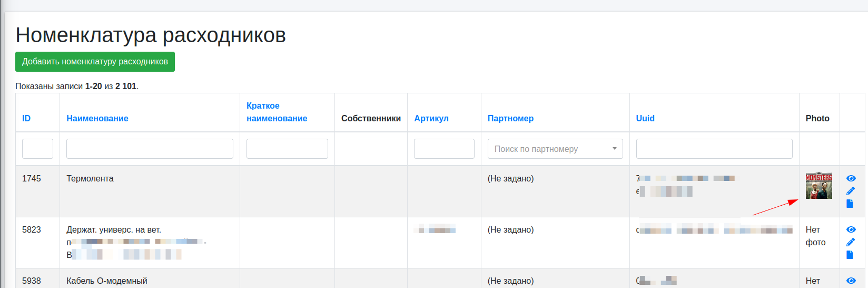Sort by Краткое наименование header
The image size is (868, 288).
[277, 112]
